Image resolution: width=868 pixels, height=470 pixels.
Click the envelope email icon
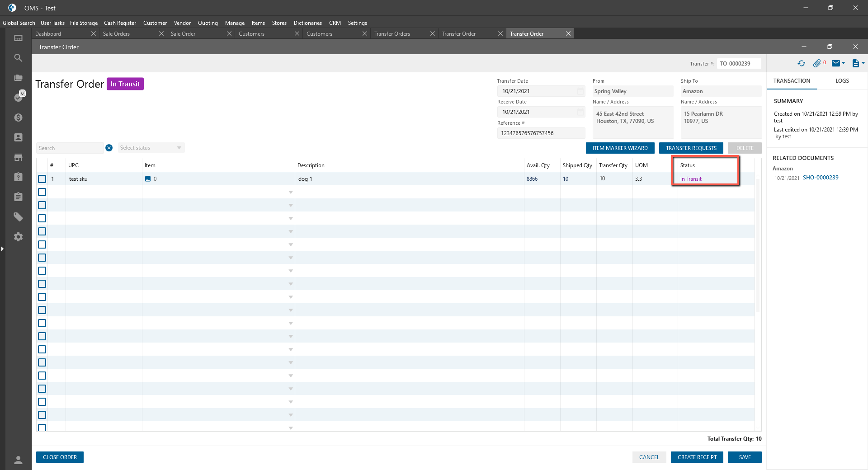pyautogui.click(x=836, y=64)
